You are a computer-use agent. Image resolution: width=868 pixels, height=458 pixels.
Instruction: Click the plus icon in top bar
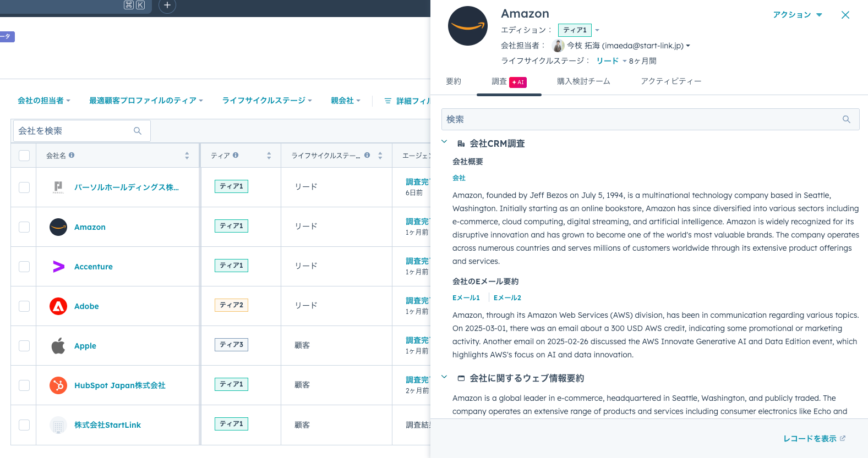pyautogui.click(x=167, y=5)
